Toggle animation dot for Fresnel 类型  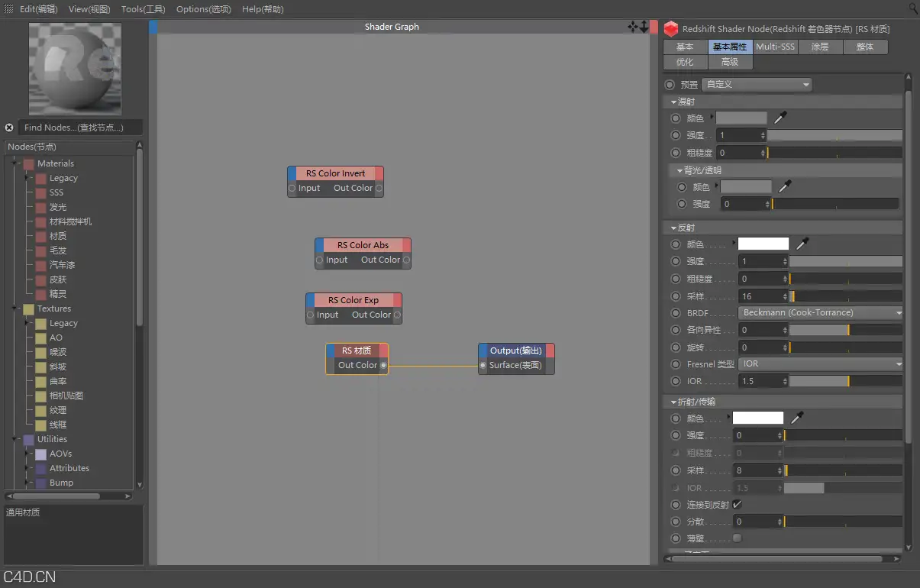point(676,364)
